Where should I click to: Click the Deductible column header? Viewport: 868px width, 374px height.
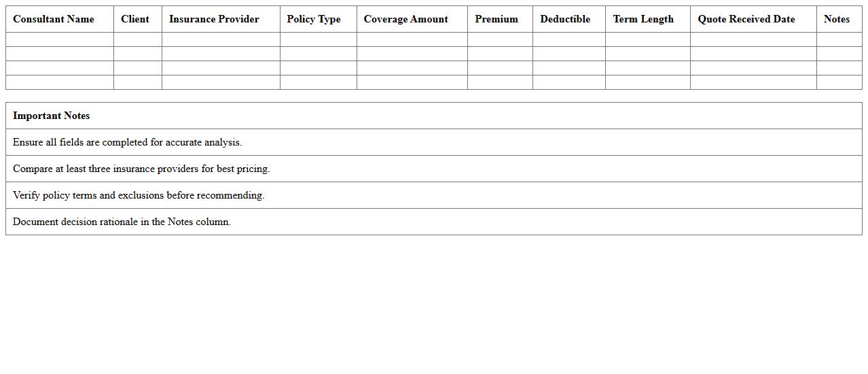coord(569,19)
